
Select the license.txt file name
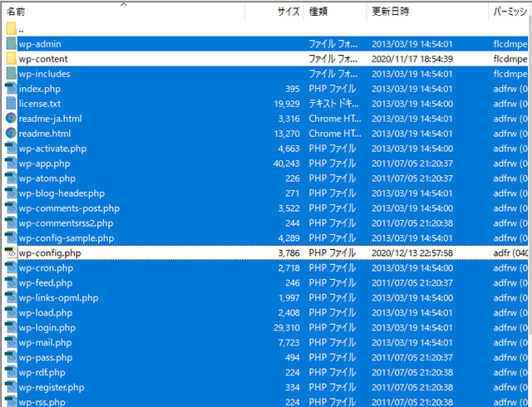click(x=40, y=104)
